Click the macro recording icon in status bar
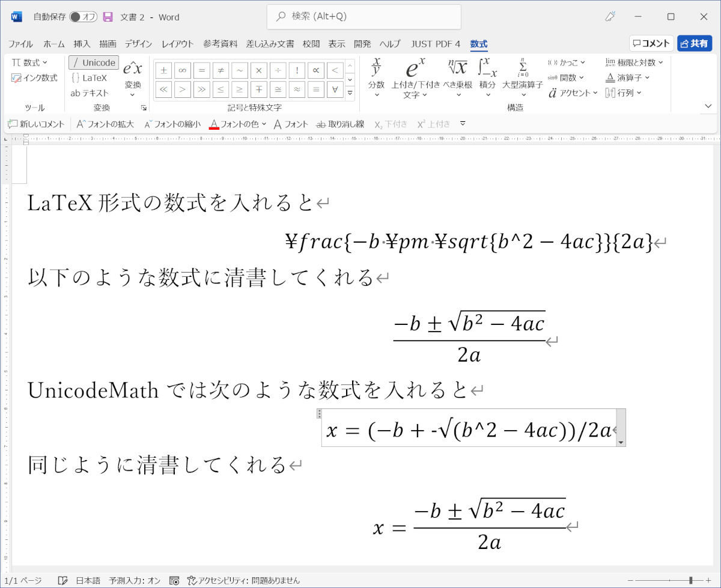 [x=174, y=580]
